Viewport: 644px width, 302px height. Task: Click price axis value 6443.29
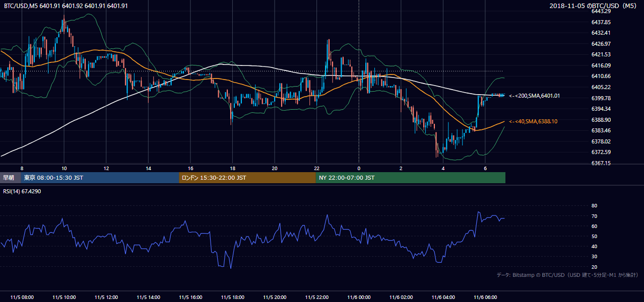point(601,11)
